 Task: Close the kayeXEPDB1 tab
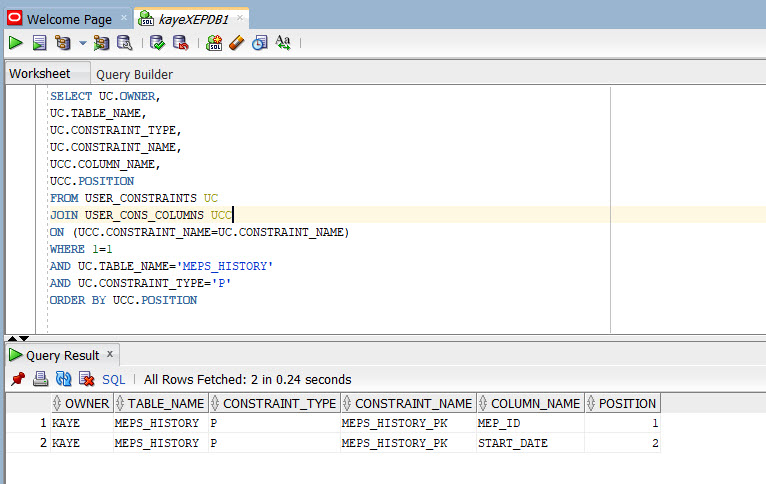click(x=240, y=18)
